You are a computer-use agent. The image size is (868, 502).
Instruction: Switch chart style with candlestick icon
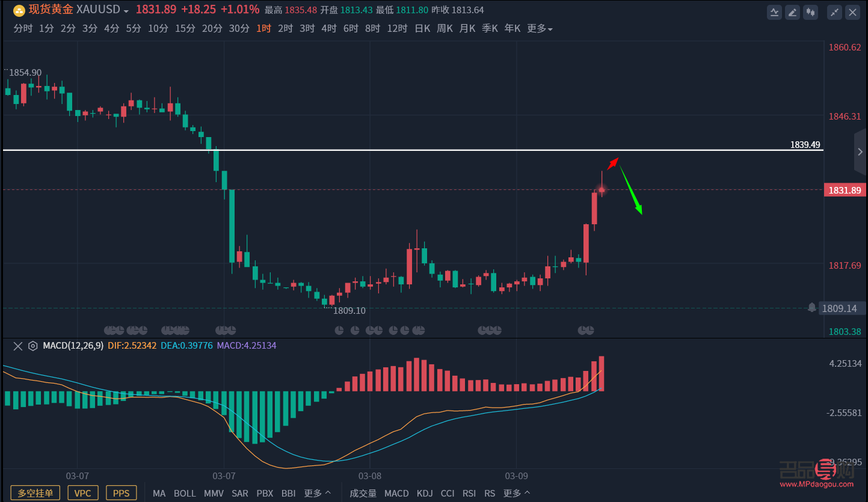[x=811, y=11]
